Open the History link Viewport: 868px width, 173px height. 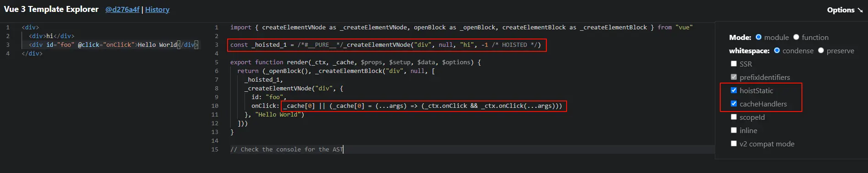157,9
